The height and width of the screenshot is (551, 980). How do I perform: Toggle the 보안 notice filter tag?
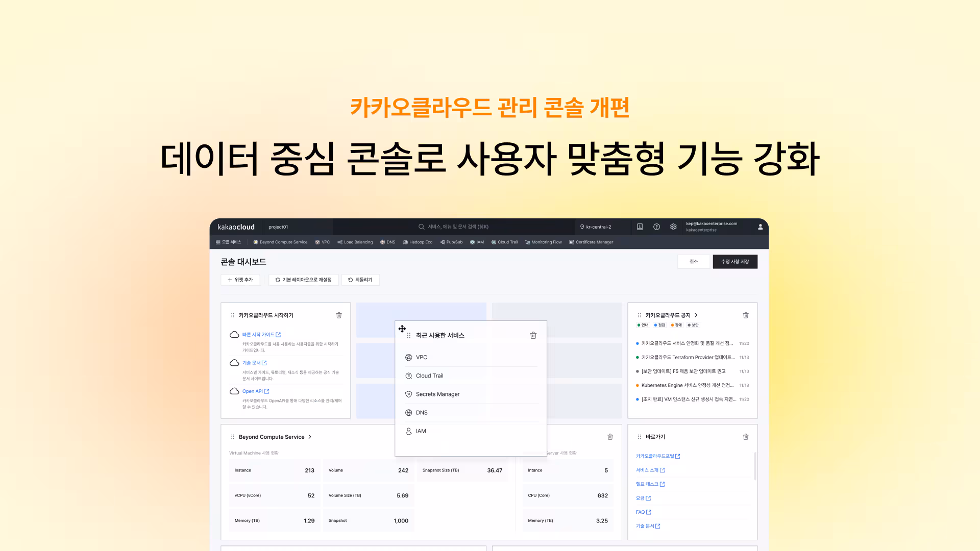pos(693,325)
